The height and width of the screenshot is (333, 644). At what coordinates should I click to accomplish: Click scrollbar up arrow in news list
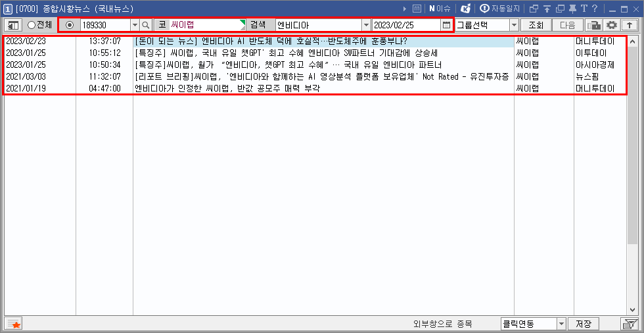[x=632, y=40]
